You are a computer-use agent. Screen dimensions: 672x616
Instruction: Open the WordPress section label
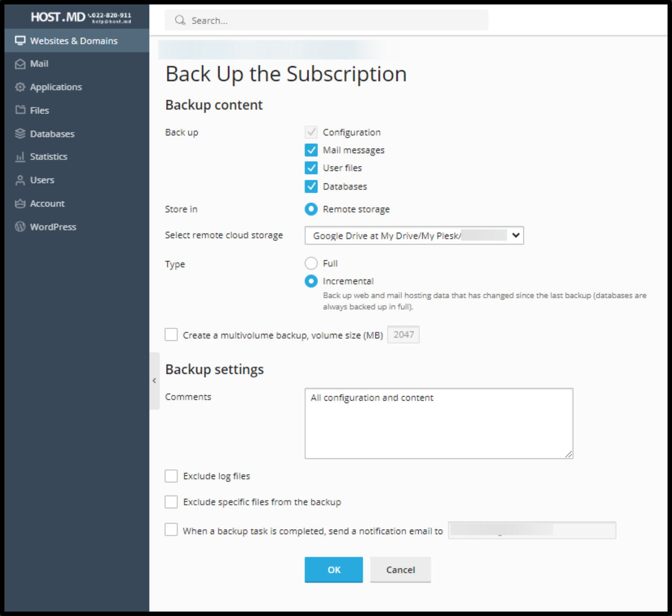click(x=53, y=227)
